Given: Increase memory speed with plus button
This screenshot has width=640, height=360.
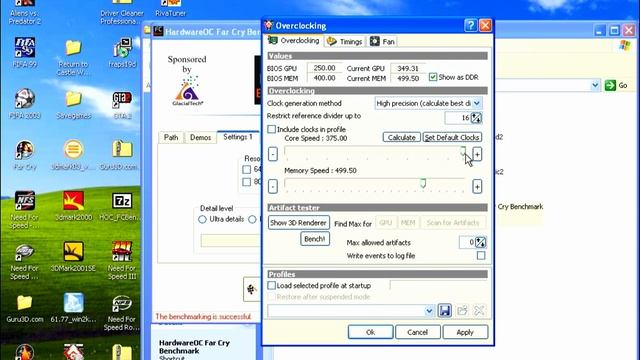Looking at the screenshot, I should click(477, 187).
